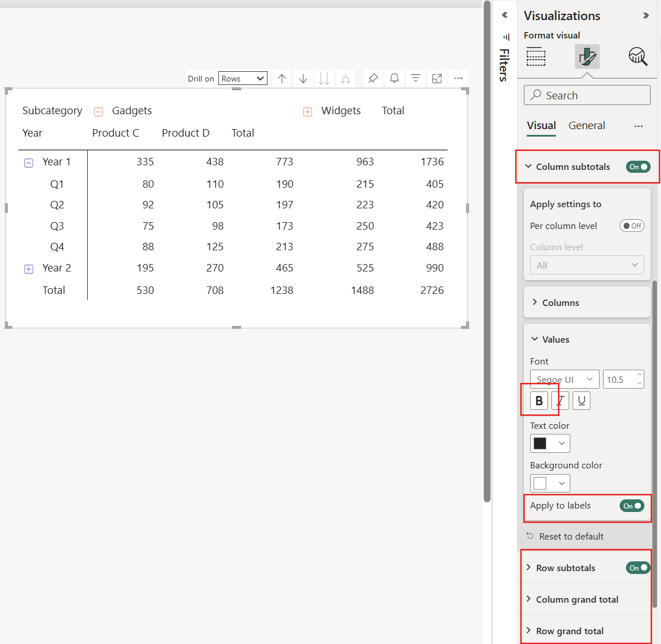Select the Q3 row label
661x644 pixels.
[57, 226]
